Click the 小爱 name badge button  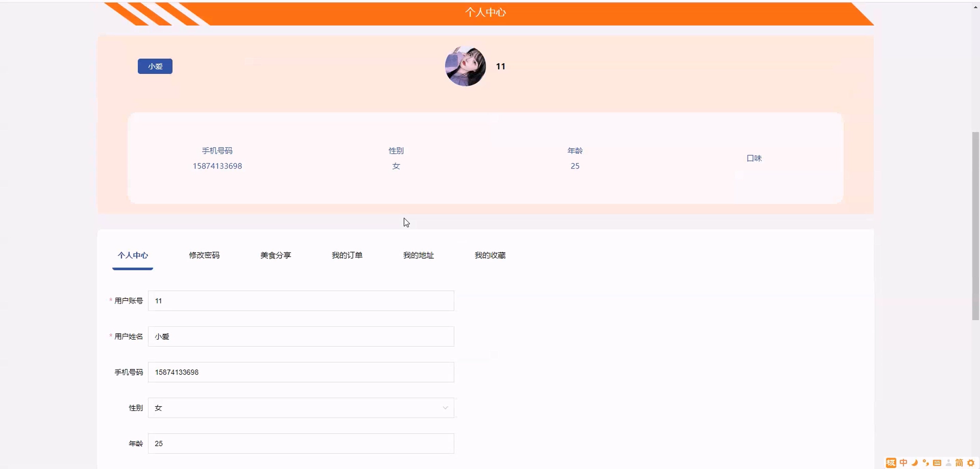[155, 66]
